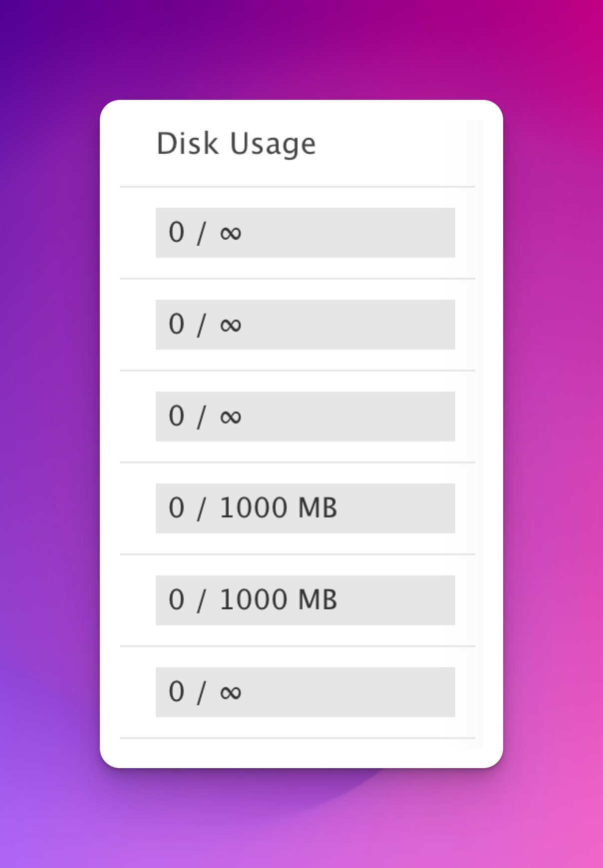
Task: Click the infinity symbol in the last row
Action: (231, 693)
